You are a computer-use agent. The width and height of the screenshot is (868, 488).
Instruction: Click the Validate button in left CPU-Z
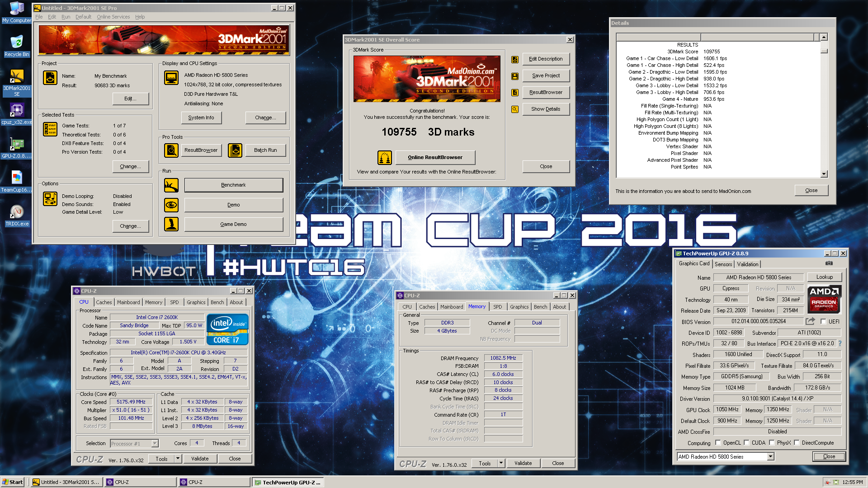tap(200, 459)
